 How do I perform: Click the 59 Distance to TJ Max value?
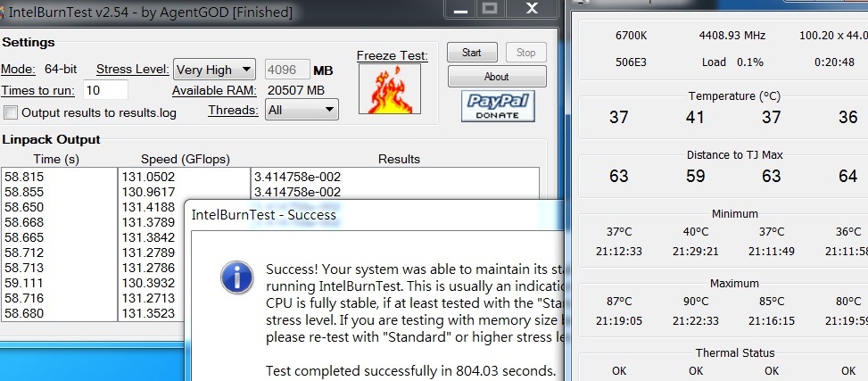(695, 176)
